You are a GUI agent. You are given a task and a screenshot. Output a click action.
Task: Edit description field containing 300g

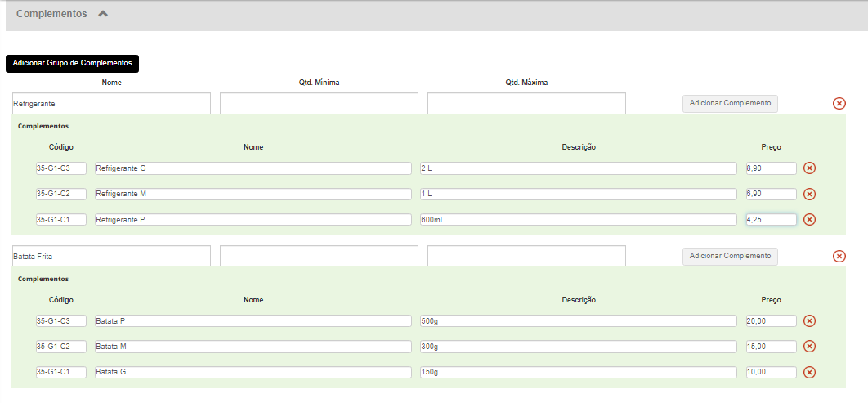tap(579, 347)
